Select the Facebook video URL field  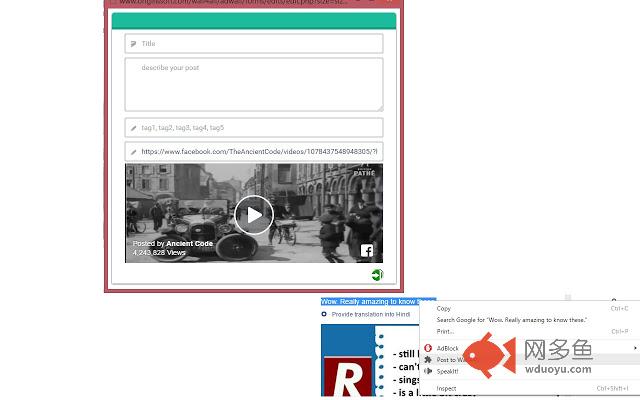pos(253,152)
